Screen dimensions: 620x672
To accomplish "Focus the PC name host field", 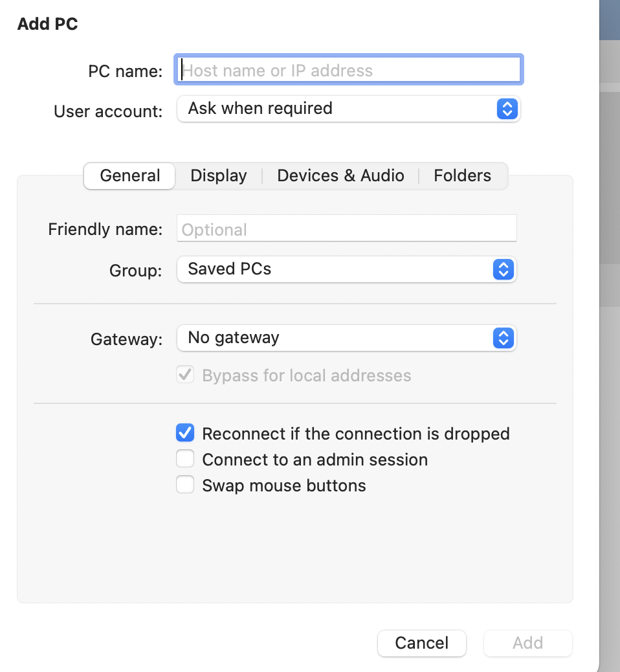I will (x=348, y=71).
